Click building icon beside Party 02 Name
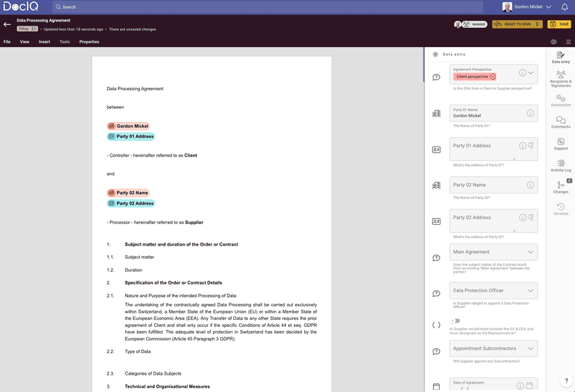 coord(436,185)
